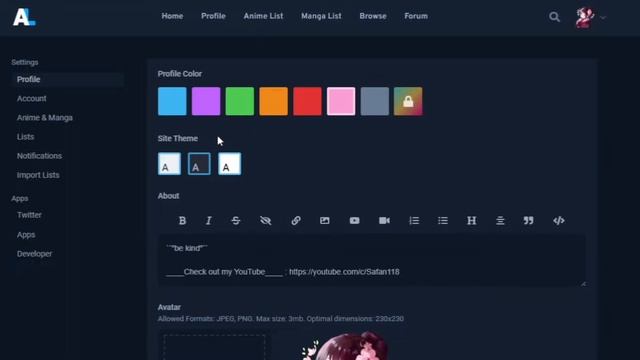The image size is (640, 360).
Task: Click inside the About text area
Action: pyautogui.click(x=372, y=260)
